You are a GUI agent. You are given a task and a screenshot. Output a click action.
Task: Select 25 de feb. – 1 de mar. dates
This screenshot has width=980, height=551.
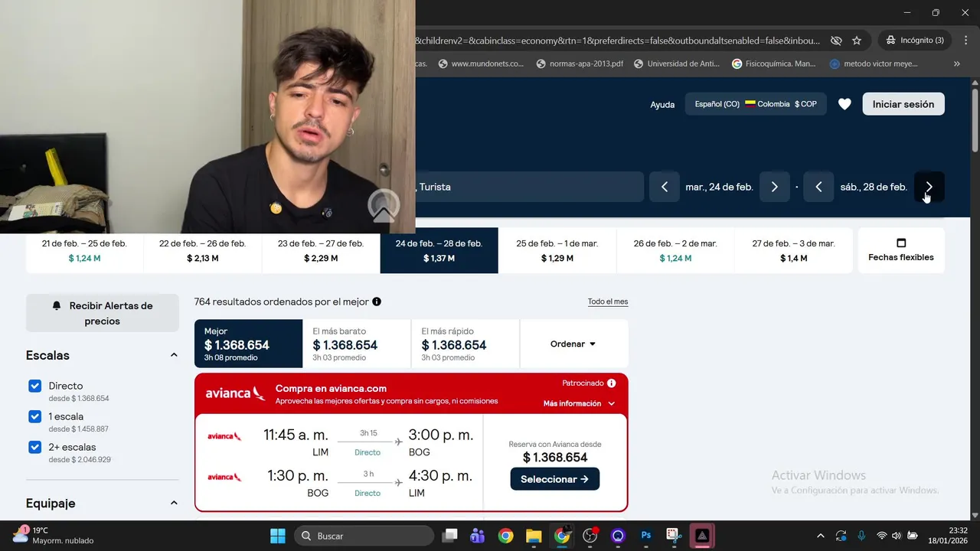point(557,250)
